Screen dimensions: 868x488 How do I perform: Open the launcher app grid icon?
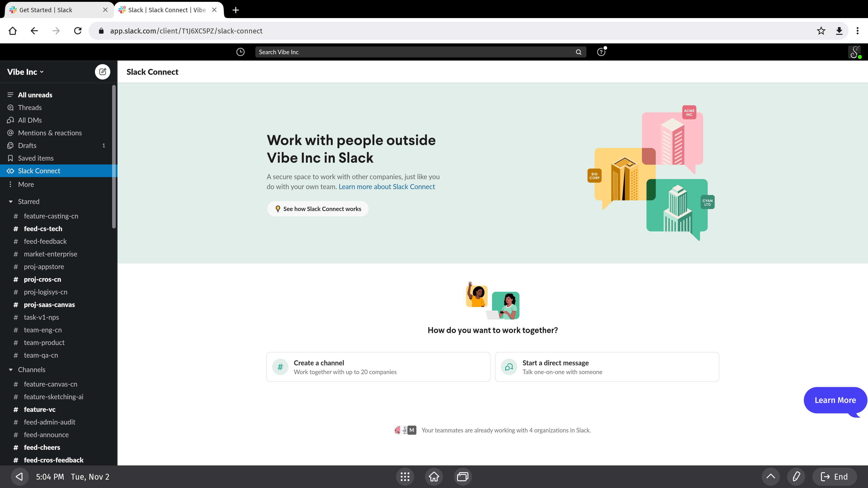pyautogui.click(x=405, y=476)
